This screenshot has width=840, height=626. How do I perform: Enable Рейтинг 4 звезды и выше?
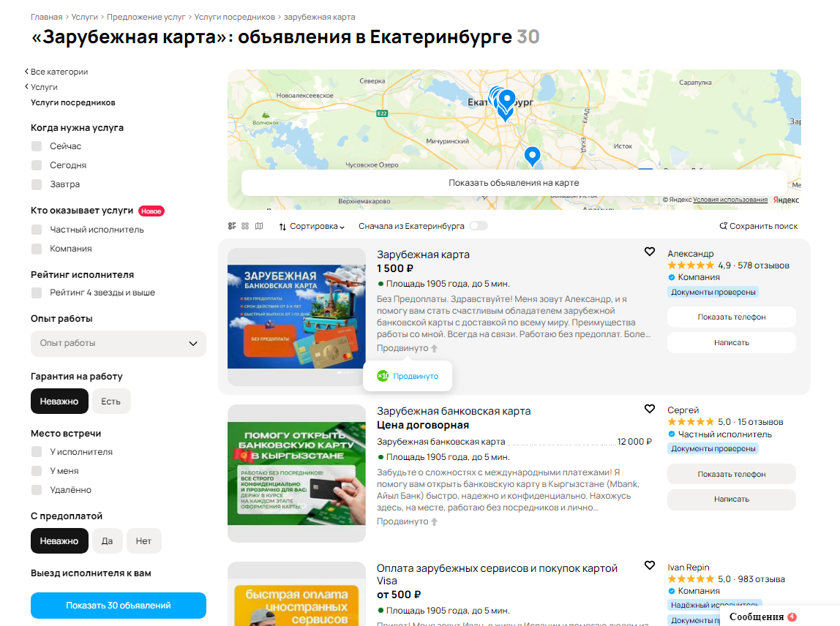pyautogui.click(x=37, y=293)
